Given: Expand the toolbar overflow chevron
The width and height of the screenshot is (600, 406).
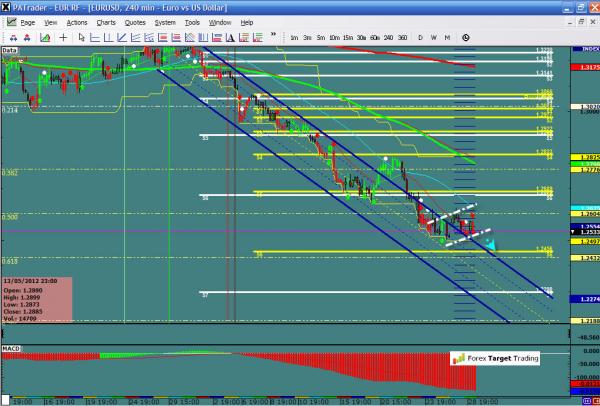Looking at the screenshot, I should (274, 37).
